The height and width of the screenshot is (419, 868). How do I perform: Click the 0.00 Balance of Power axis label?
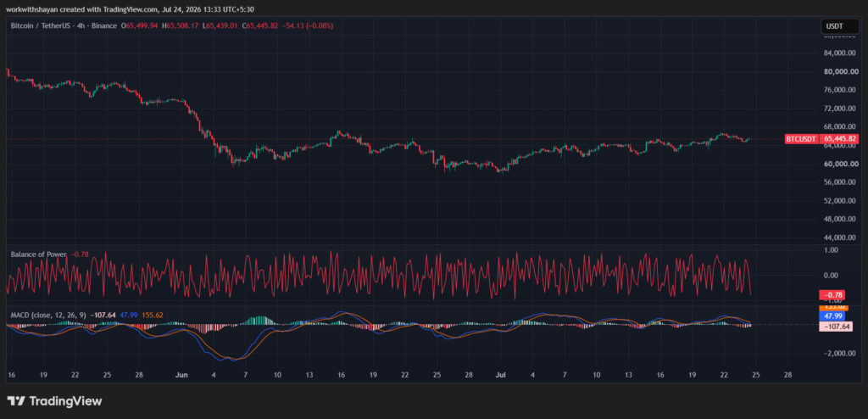click(x=831, y=276)
